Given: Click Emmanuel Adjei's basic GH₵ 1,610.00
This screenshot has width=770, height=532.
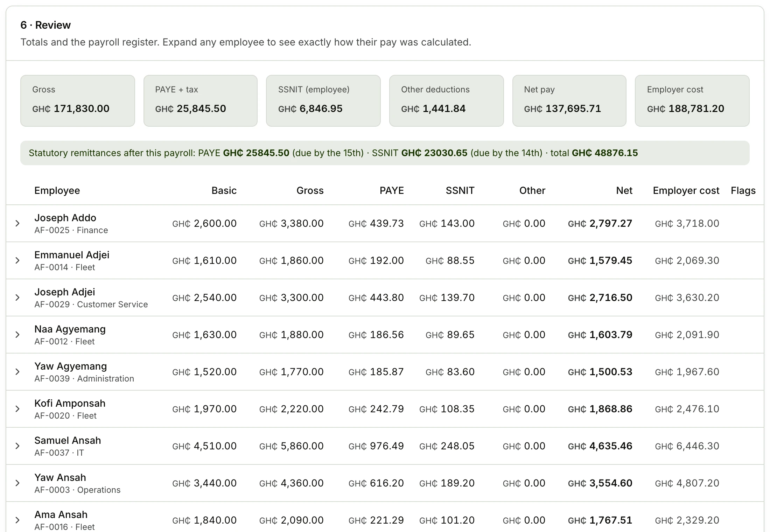Looking at the screenshot, I should click(x=204, y=260).
